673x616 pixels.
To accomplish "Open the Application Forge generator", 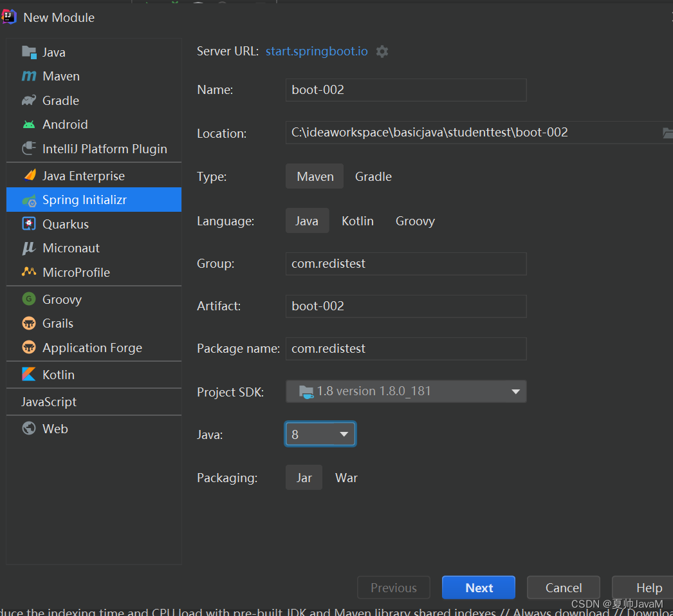I will click(x=92, y=348).
